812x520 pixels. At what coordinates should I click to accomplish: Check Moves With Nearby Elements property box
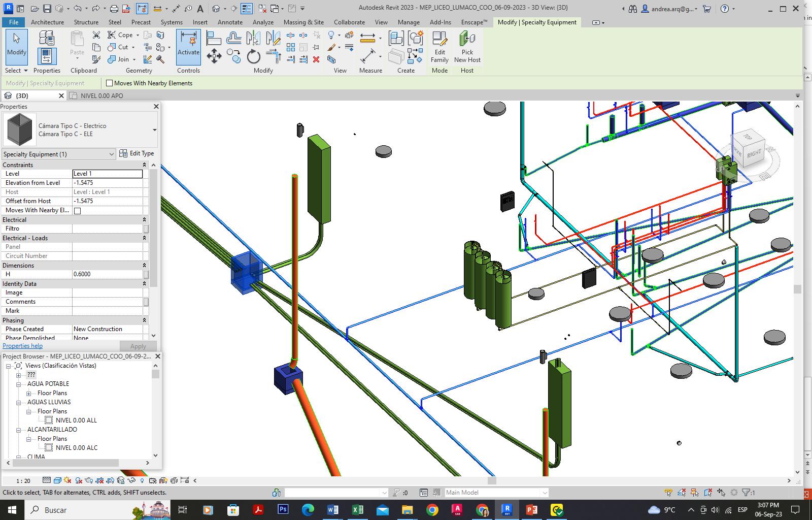[78, 211]
